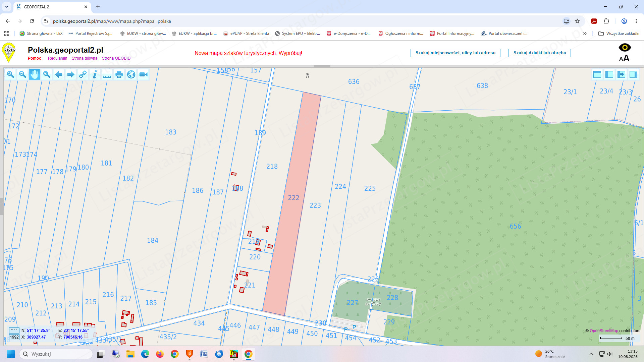The width and height of the screenshot is (644, 362).
Task: Click the Strona główna header link
Action: click(85, 58)
